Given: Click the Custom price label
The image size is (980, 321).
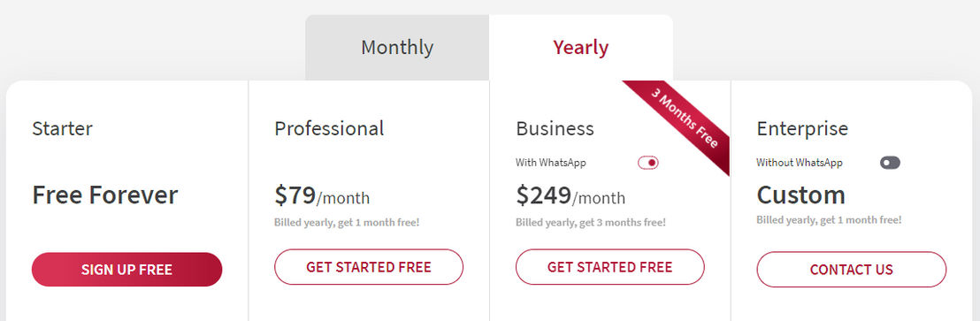Looking at the screenshot, I should click(800, 195).
